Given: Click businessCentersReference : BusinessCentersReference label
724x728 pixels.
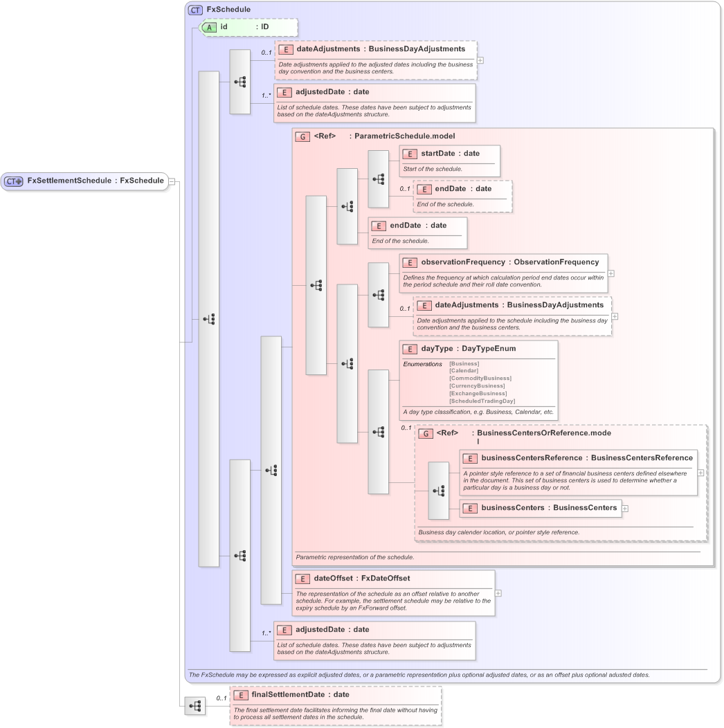Looking at the screenshot, I should pyautogui.click(x=587, y=458).
